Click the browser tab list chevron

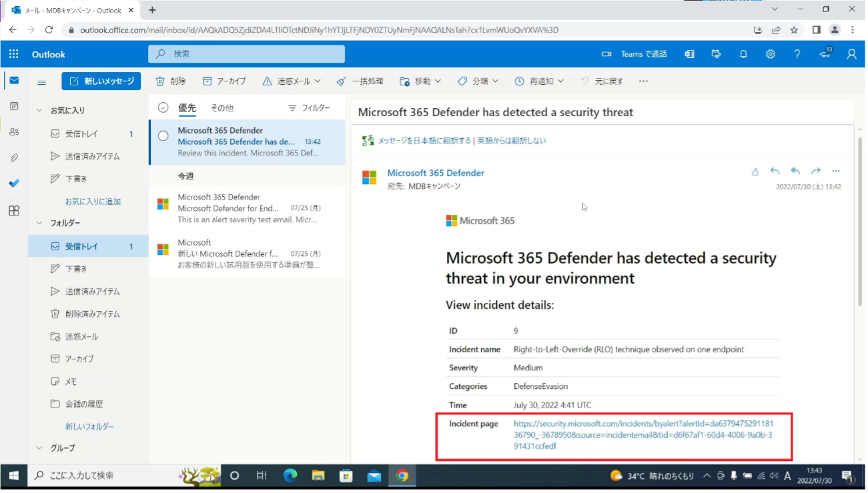tap(775, 9)
